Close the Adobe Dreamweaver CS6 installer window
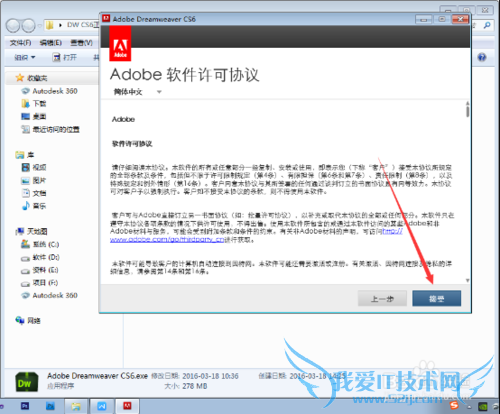 461,19
